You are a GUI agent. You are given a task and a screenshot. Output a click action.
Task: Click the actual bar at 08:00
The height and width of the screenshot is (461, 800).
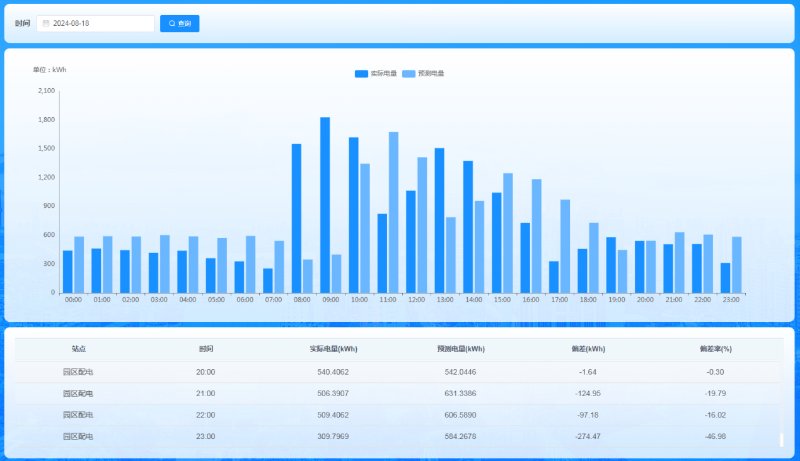pyautogui.click(x=296, y=218)
